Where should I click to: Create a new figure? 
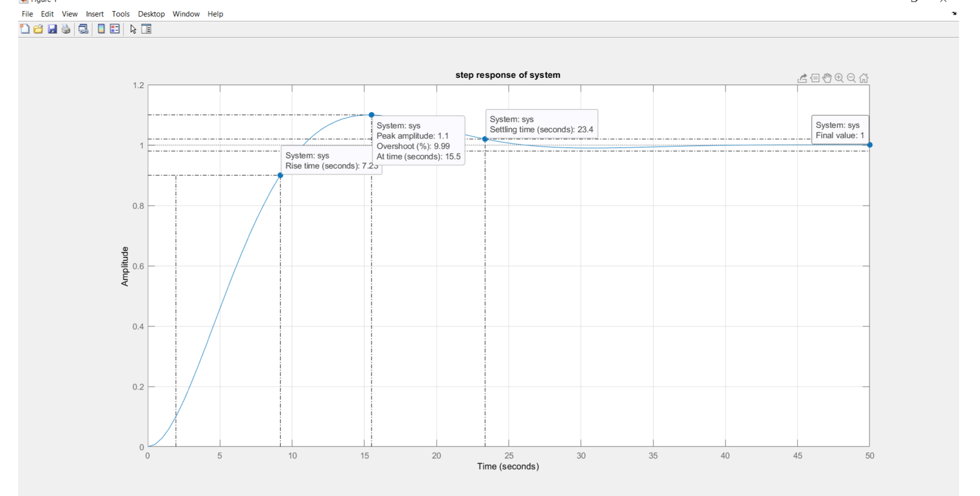pos(24,29)
